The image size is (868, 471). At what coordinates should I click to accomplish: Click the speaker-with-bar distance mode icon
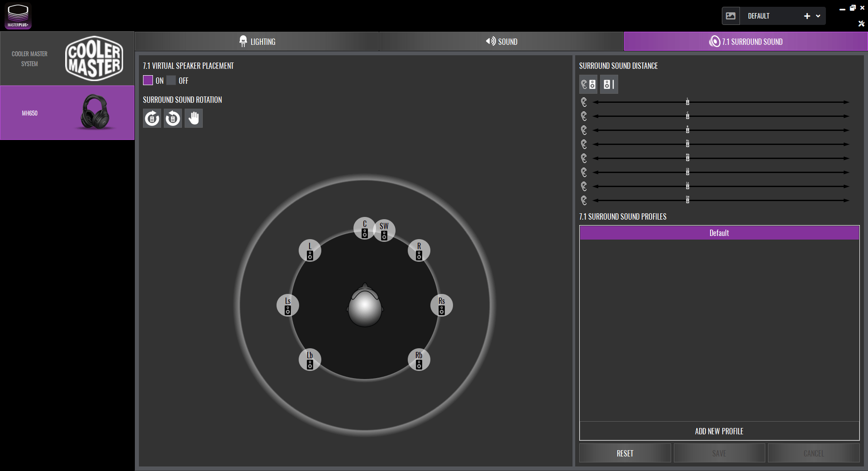click(609, 84)
